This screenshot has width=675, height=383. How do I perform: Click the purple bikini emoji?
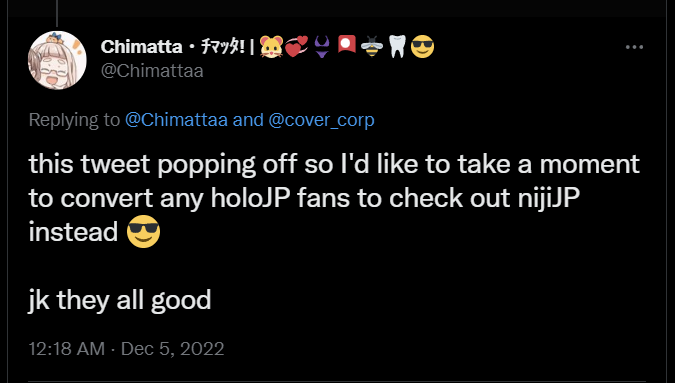pos(322,47)
